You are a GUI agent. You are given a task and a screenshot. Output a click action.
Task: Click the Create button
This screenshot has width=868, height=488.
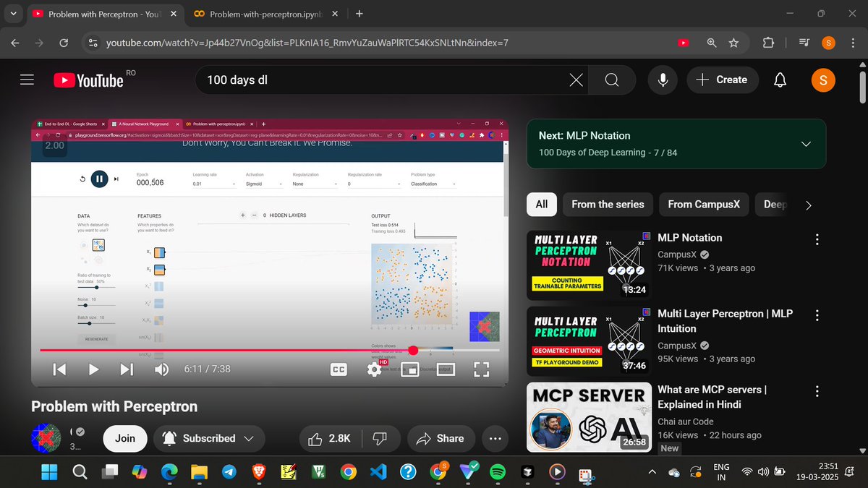(722, 80)
